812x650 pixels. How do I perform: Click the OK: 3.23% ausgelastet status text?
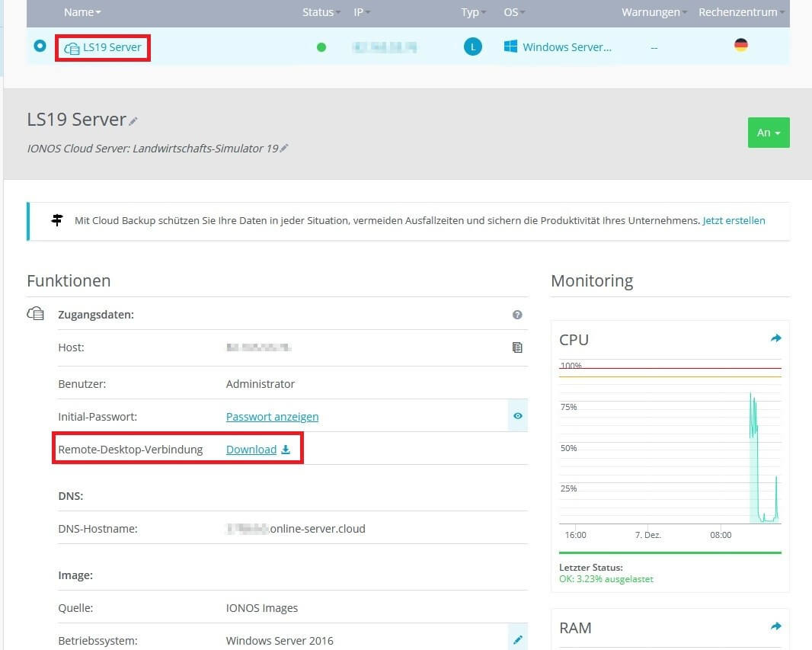click(606, 579)
